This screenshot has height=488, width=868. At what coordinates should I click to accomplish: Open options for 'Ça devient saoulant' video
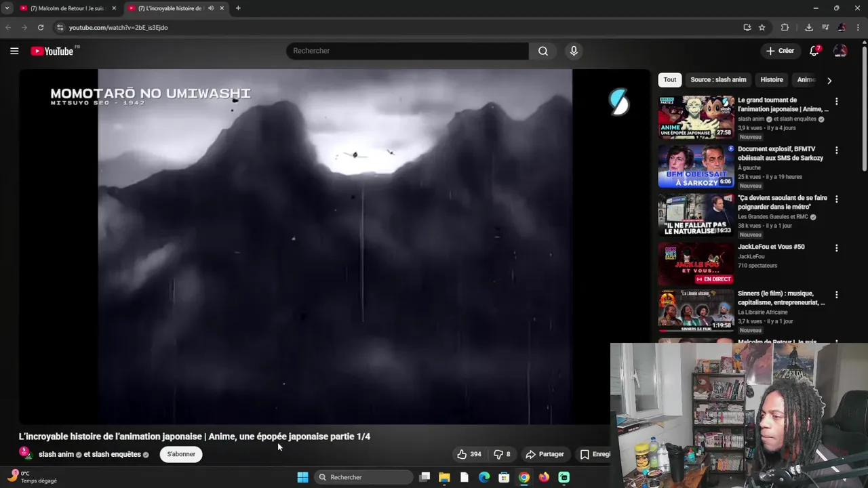click(836, 199)
